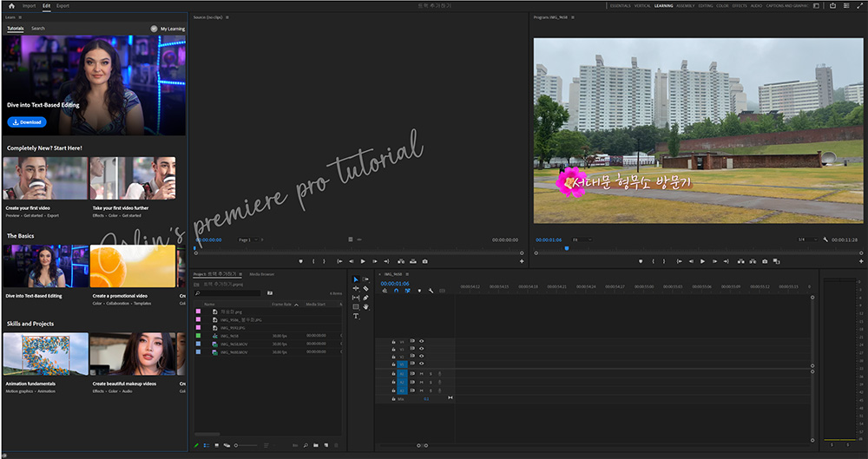Enable voice-over record on track A2
Viewport: 868px width, 459px height.
click(439, 382)
